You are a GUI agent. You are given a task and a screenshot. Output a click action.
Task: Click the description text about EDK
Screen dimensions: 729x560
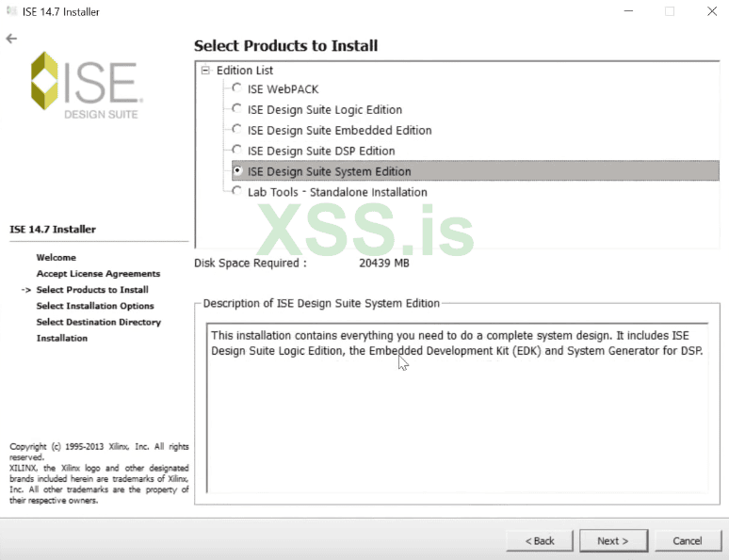click(x=457, y=343)
